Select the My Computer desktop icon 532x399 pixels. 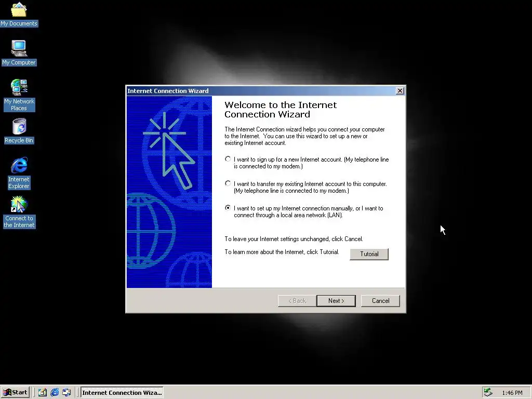(19, 53)
